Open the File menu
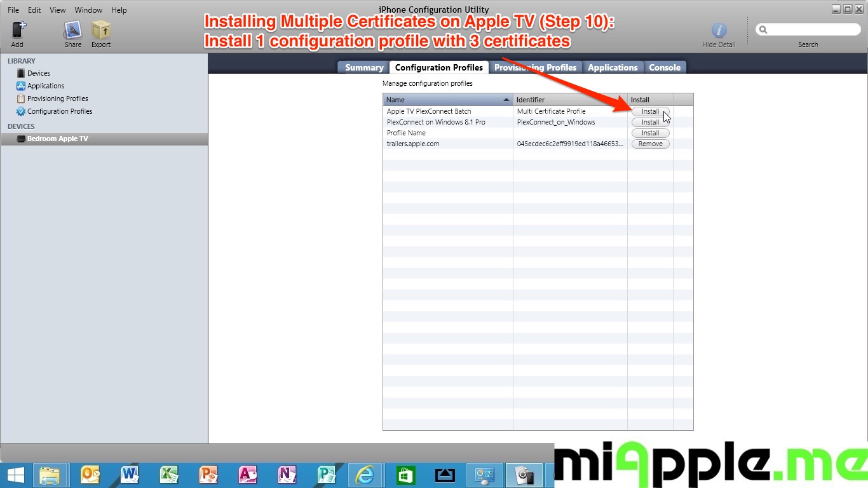The image size is (868, 488). click(13, 10)
